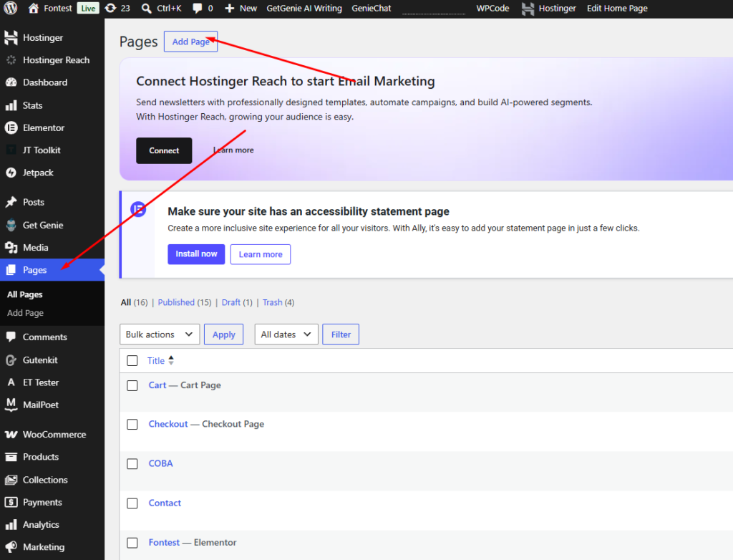Click the Apply bulk actions button
Screen dimensions: 733x560
click(x=223, y=334)
